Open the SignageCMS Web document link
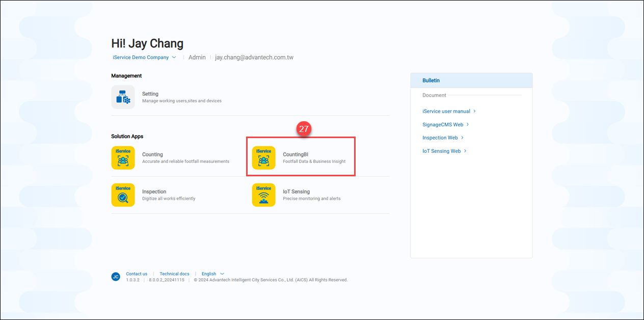The image size is (644, 320). tap(443, 124)
